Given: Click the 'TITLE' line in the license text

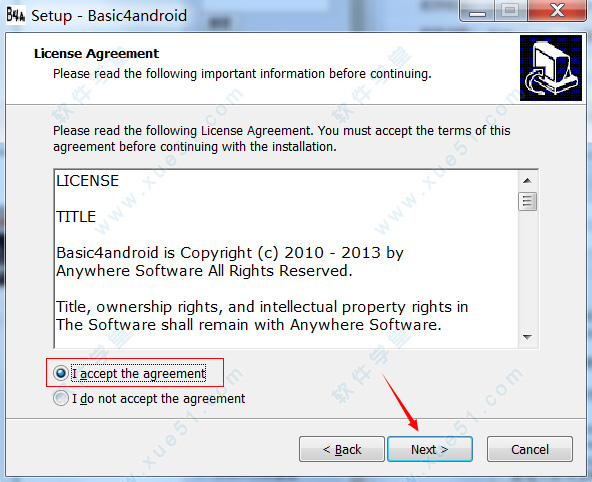Looking at the screenshot, I should pos(76,217).
